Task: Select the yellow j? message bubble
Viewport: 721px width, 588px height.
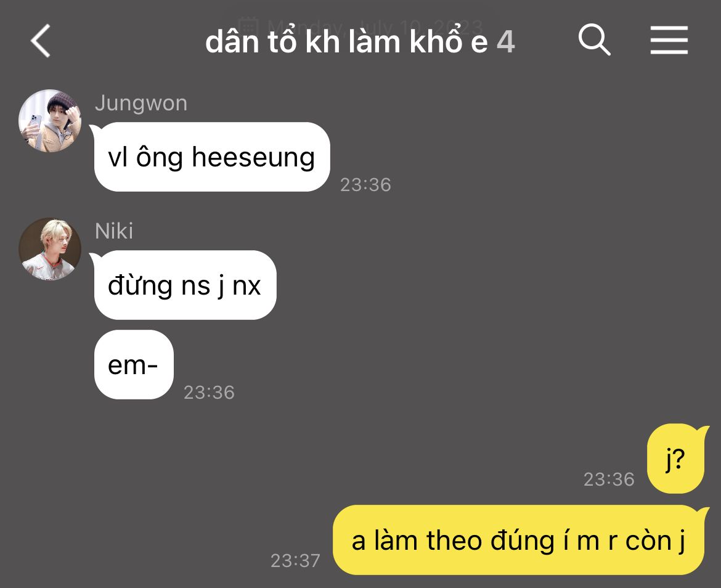Action: coord(676,459)
